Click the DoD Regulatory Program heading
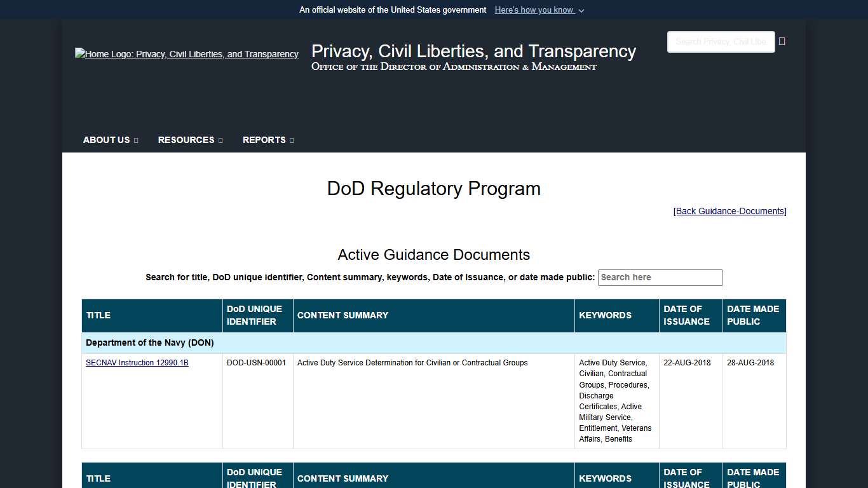This screenshot has height=488, width=868. point(433,189)
